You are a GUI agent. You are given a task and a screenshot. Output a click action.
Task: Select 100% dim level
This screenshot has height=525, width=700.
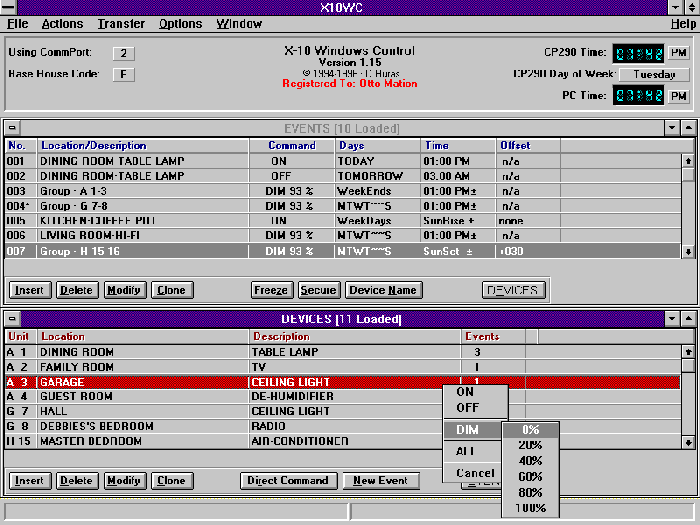coord(530,508)
